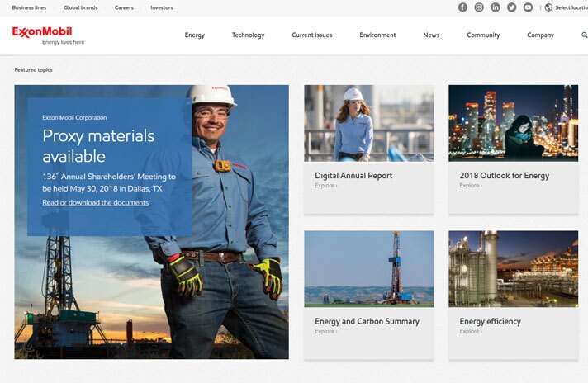
Task: Click Explore under Energy efficiency
Action: coord(471,331)
